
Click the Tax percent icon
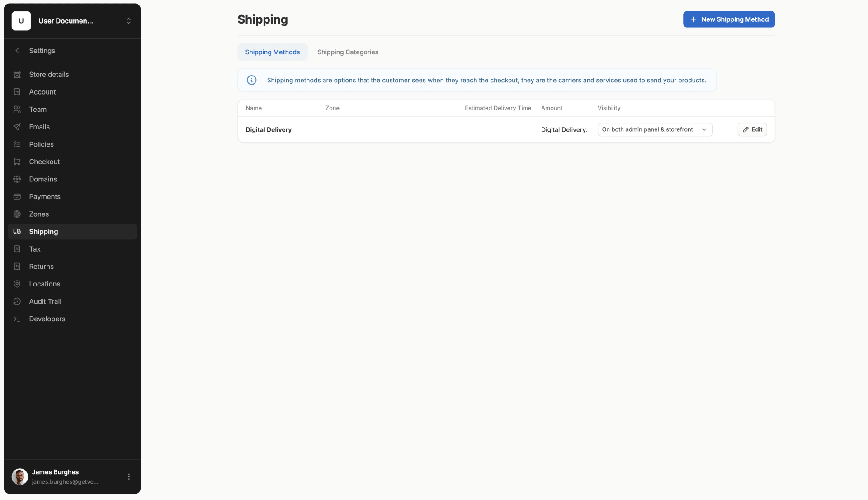[17, 249]
